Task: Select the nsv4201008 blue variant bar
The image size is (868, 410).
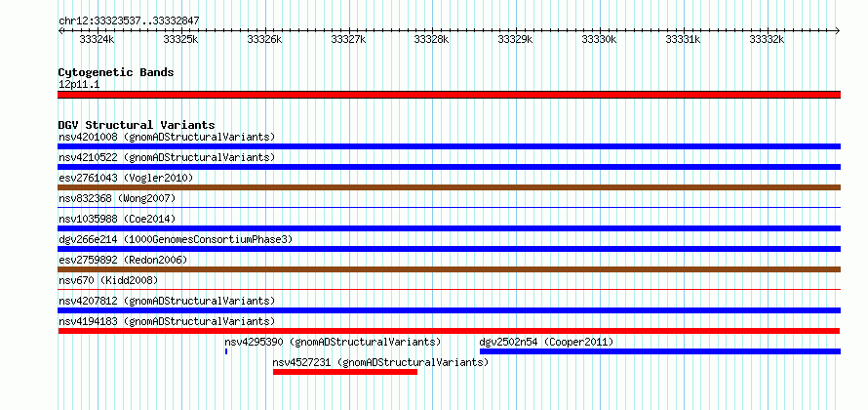Action: [449, 146]
